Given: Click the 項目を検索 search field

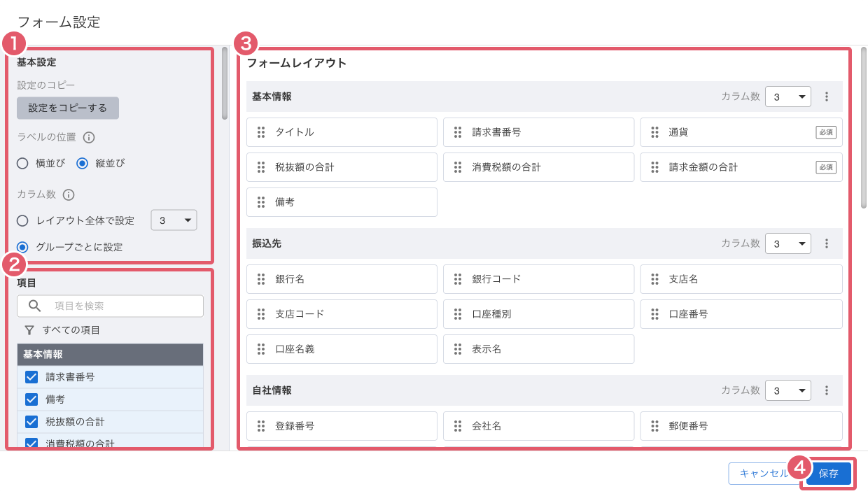Looking at the screenshot, I should pos(119,306).
